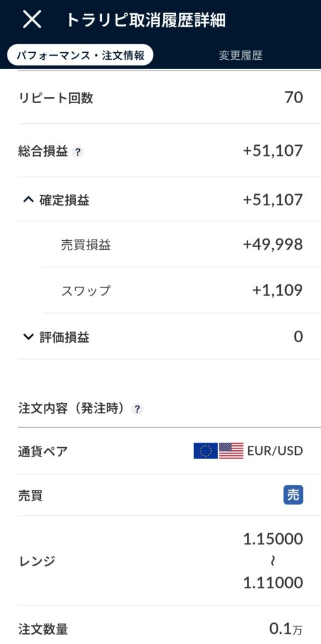The width and height of the screenshot is (321, 644).
Task: Tap the 確定損益 label
Action: (65, 200)
